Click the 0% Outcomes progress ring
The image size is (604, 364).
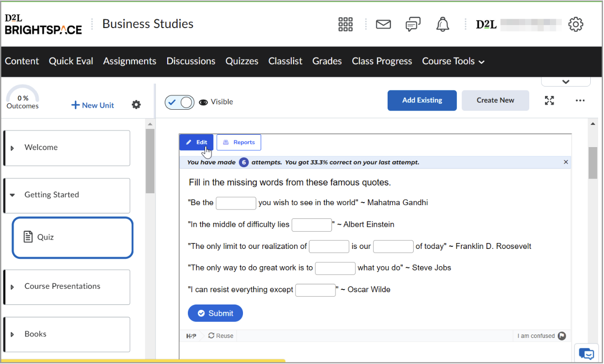pyautogui.click(x=22, y=98)
